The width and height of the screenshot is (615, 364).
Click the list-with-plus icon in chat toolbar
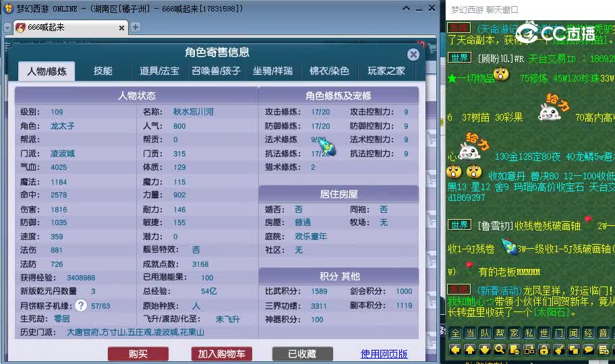pyautogui.click(x=604, y=349)
